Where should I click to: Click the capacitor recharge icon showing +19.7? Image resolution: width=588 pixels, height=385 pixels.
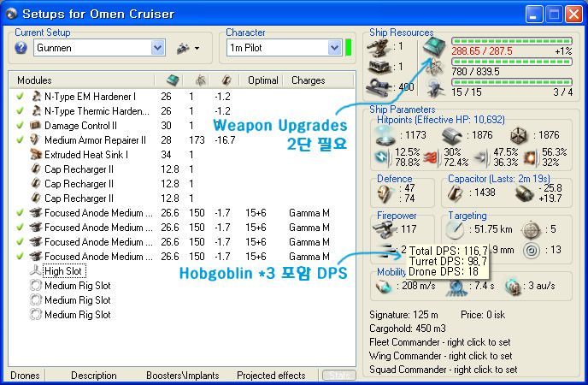click(x=525, y=193)
